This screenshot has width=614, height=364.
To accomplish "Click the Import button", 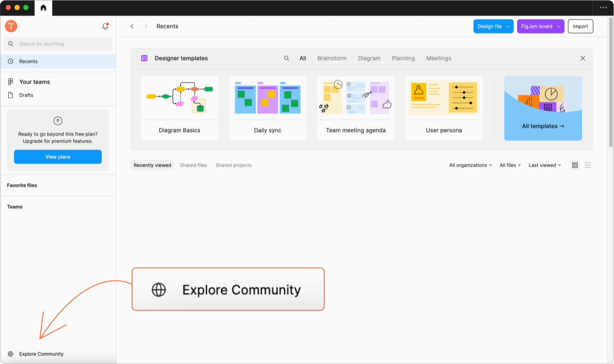I will (x=581, y=26).
